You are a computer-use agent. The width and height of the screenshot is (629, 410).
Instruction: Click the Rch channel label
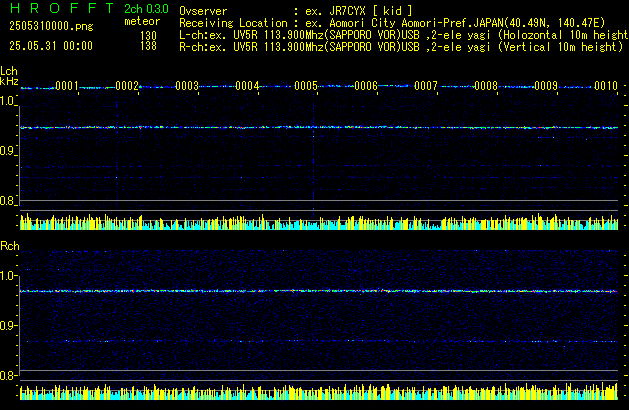pyautogui.click(x=10, y=246)
